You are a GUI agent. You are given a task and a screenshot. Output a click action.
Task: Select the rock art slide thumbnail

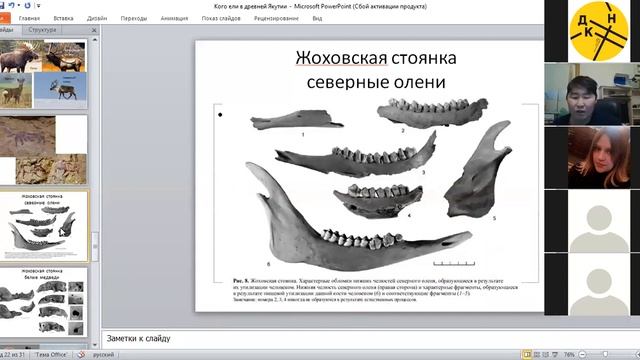coord(43,150)
